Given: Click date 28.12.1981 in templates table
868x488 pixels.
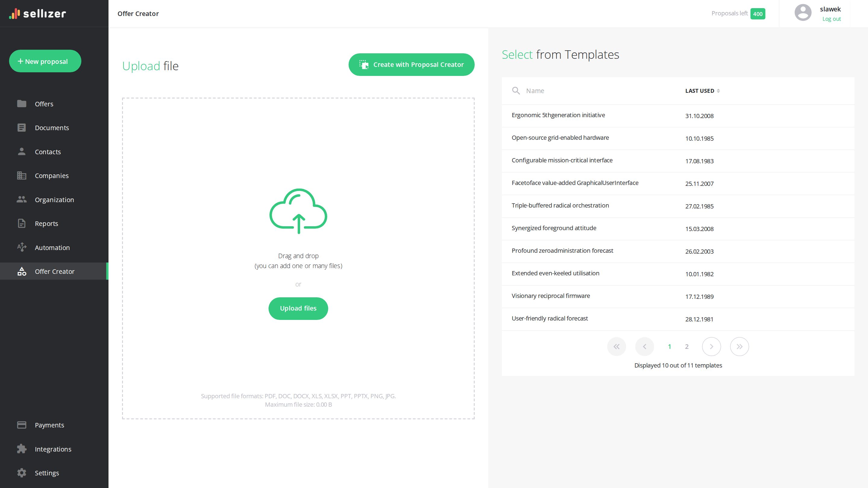Looking at the screenshot, I should (699, 319).
